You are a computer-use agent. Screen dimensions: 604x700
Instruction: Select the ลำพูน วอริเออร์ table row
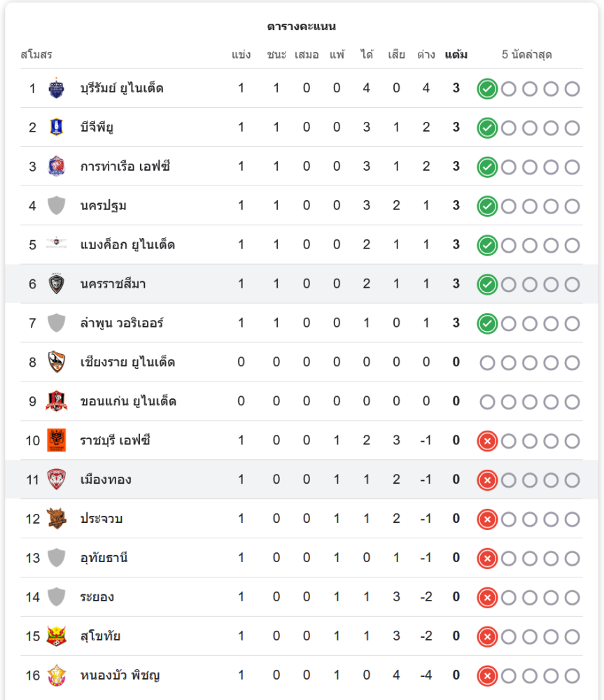pyautogui.click(x=302, y=323)
